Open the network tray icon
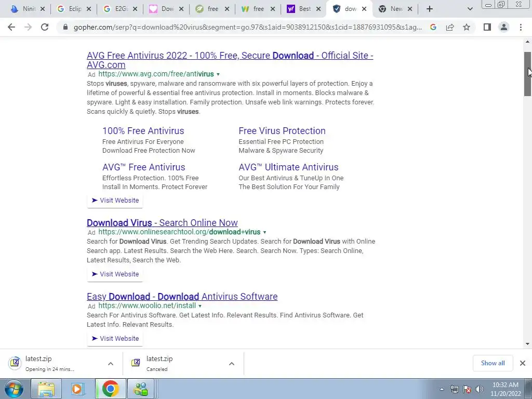 [454, 389]
